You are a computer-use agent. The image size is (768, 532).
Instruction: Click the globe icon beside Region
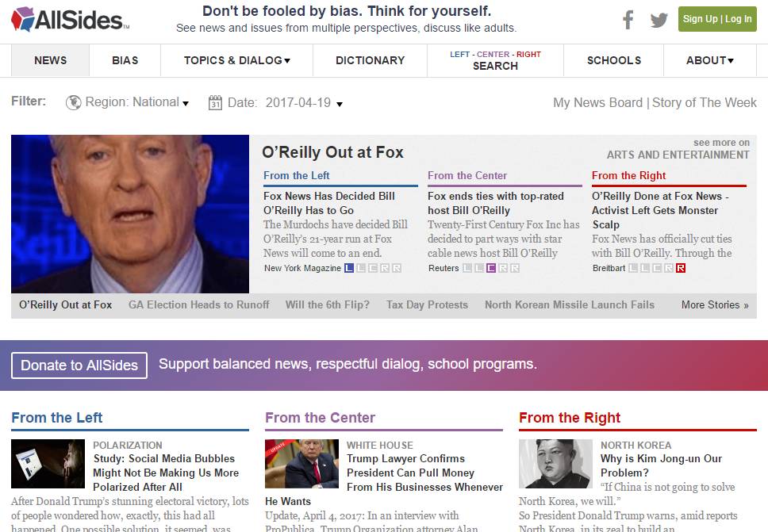click(x=74, y=102)
